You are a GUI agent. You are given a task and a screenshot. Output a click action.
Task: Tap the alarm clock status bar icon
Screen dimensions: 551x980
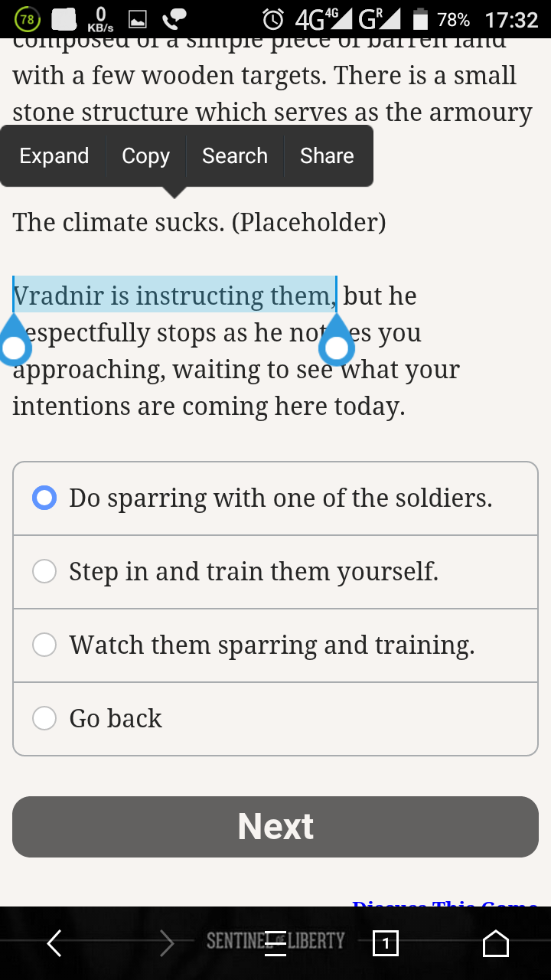(273, 19)
